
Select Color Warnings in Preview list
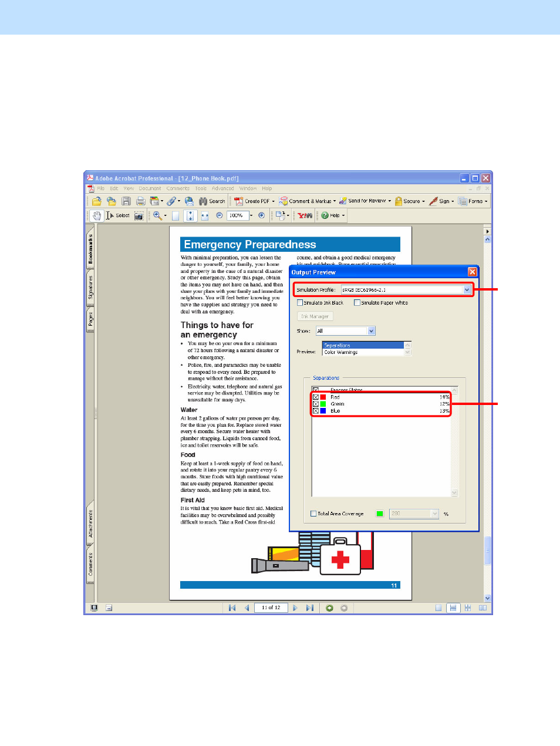click(x=363, y=352)
